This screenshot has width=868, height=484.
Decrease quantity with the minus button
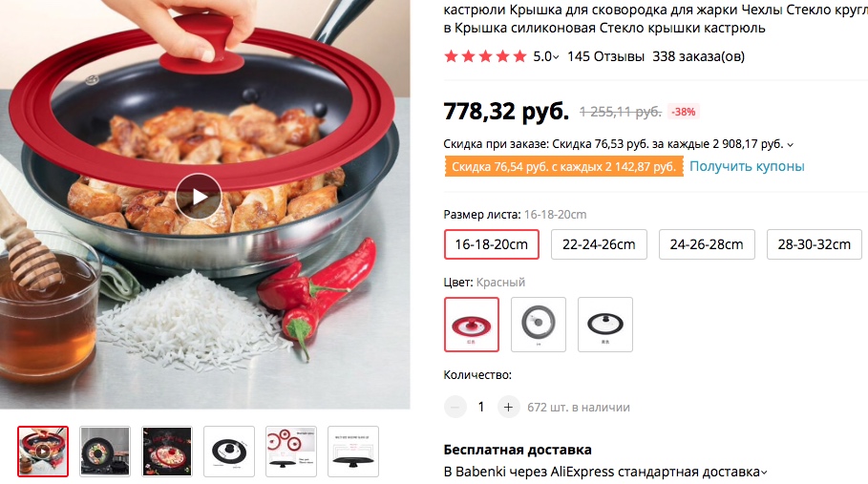pyautogui.click(x=455, y=407)
